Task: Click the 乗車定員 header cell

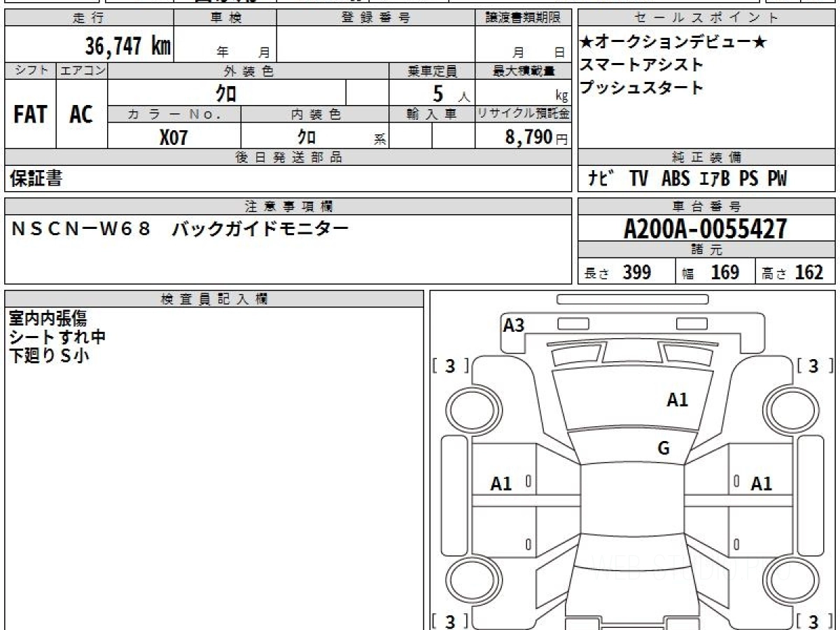Action: [432, 71]
